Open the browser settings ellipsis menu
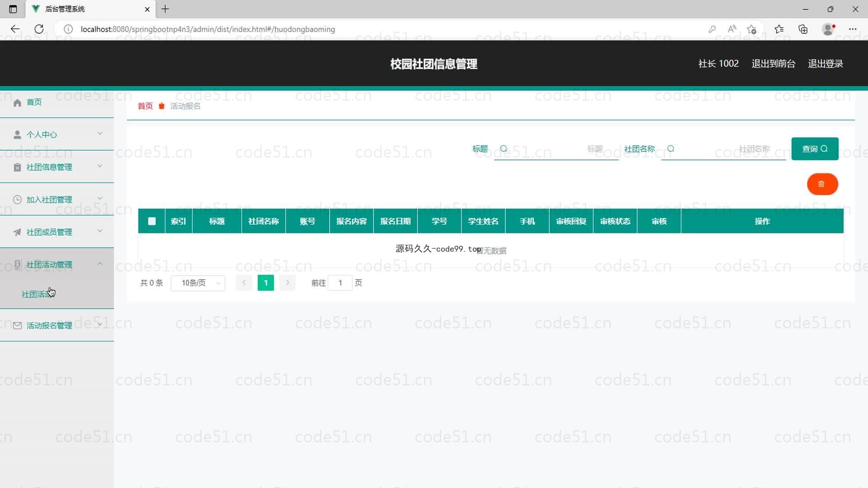868x488 pixels. [x=853, y=29]
